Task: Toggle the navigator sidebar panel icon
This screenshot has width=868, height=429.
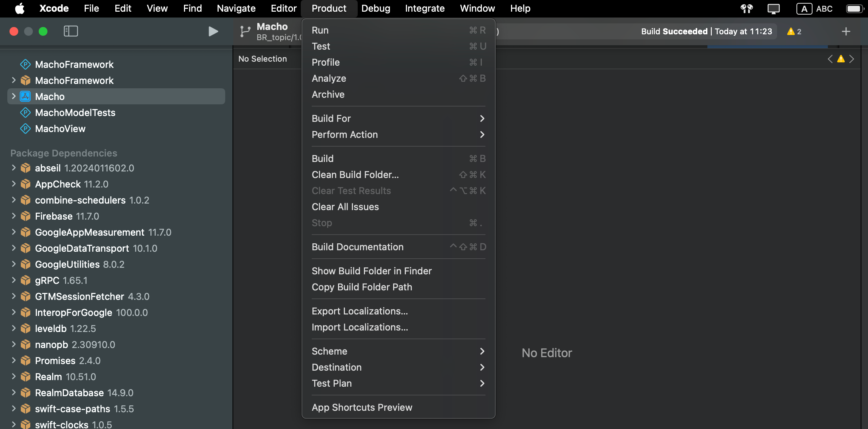Action: coord(70,31)
